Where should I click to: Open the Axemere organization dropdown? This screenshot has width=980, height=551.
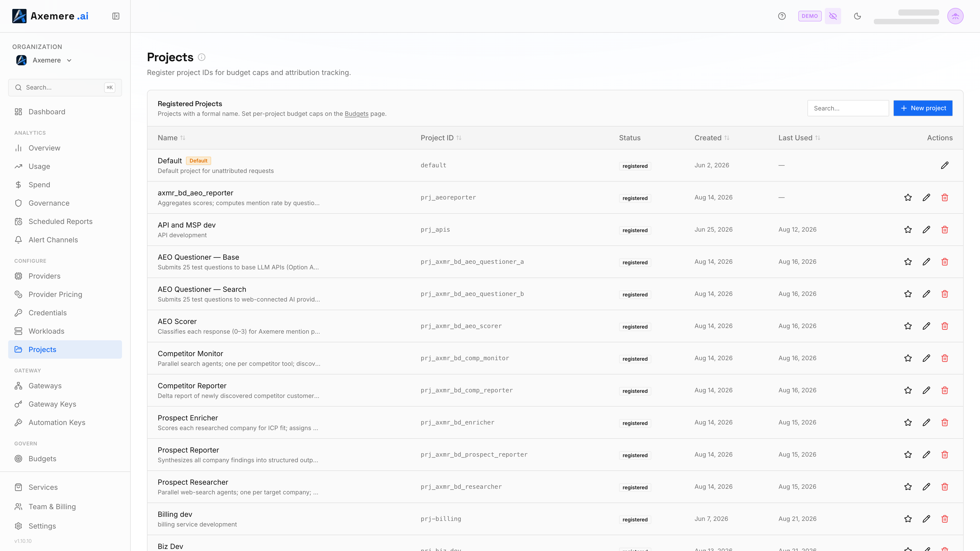point(44,60)
